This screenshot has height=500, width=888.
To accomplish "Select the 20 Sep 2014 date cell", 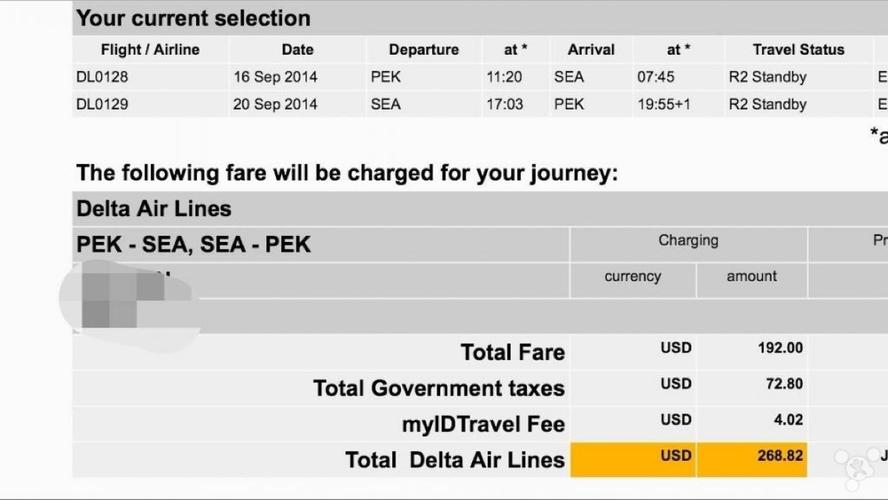I will point(275,104).
